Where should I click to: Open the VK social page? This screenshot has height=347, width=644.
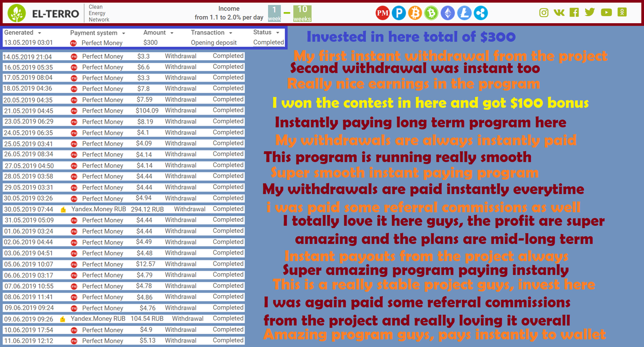click(559, 13)
